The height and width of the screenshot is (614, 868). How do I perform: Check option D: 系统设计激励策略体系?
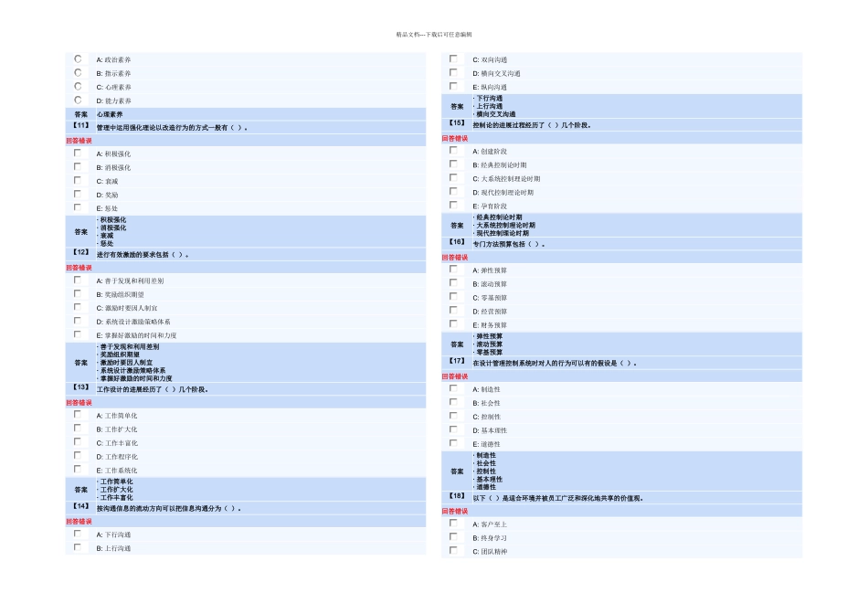78,321
